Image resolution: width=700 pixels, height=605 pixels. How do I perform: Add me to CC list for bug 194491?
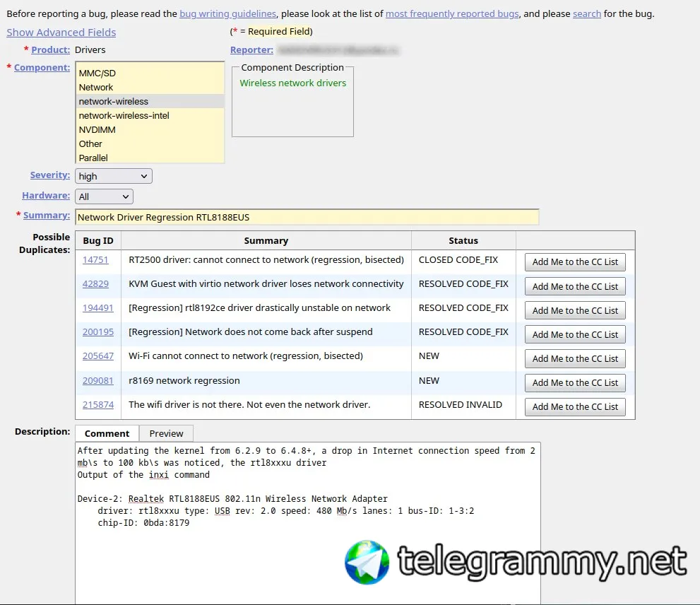tap(575, 310)
